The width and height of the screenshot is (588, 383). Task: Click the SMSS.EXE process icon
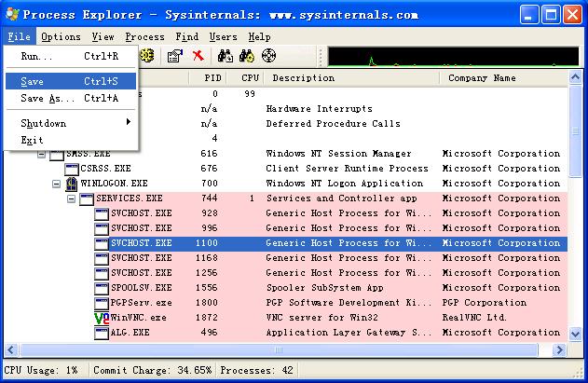57,155
